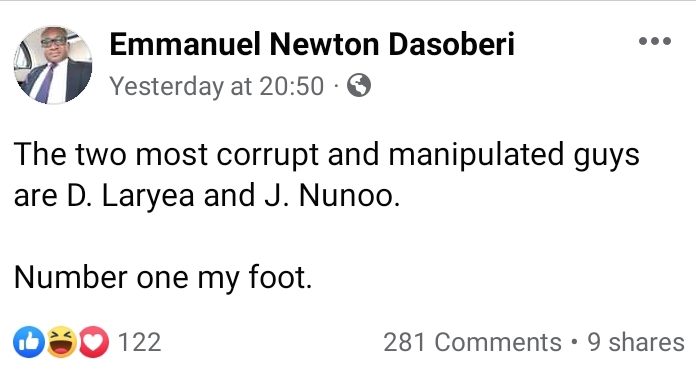Open the Emmanuel Newton Dasoberi profile name link
The width and height of the screenshot is (696, 371).
pyautogui.click(x=312, y=44)
